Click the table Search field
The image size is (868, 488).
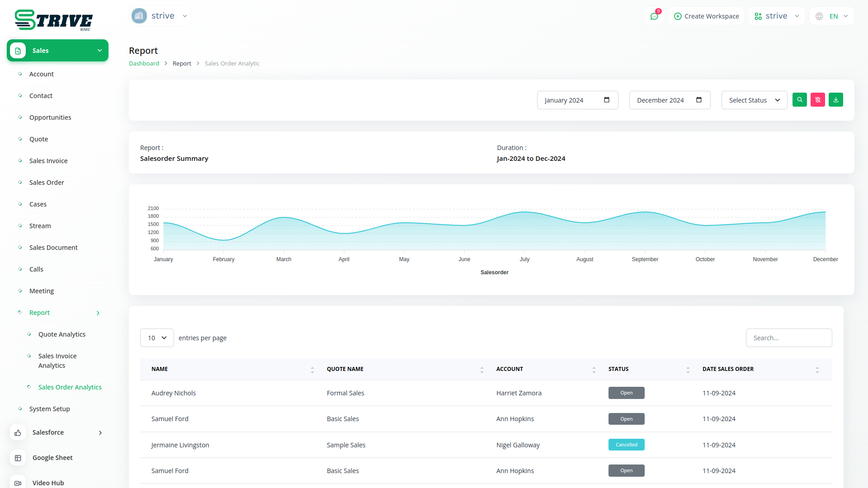click(x=788, y=338)
